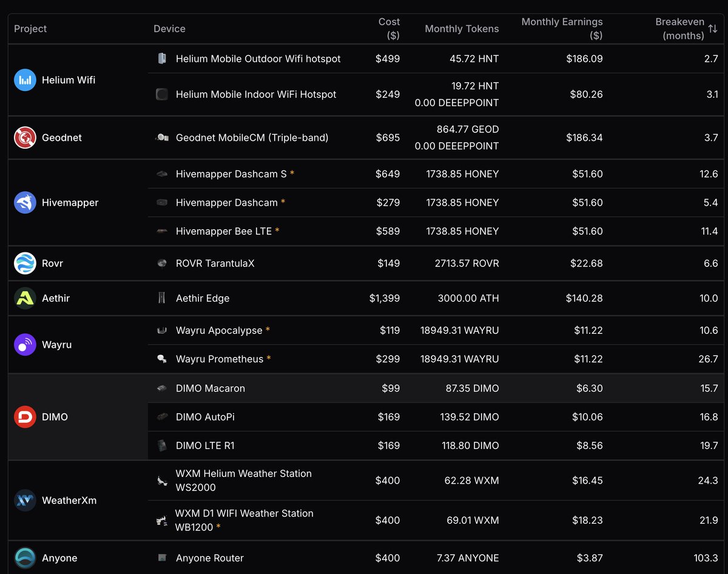Screen dimensions: 728x574
Task: Open the Hivemapper Dashcam S device
Action: tap(231, 174)
